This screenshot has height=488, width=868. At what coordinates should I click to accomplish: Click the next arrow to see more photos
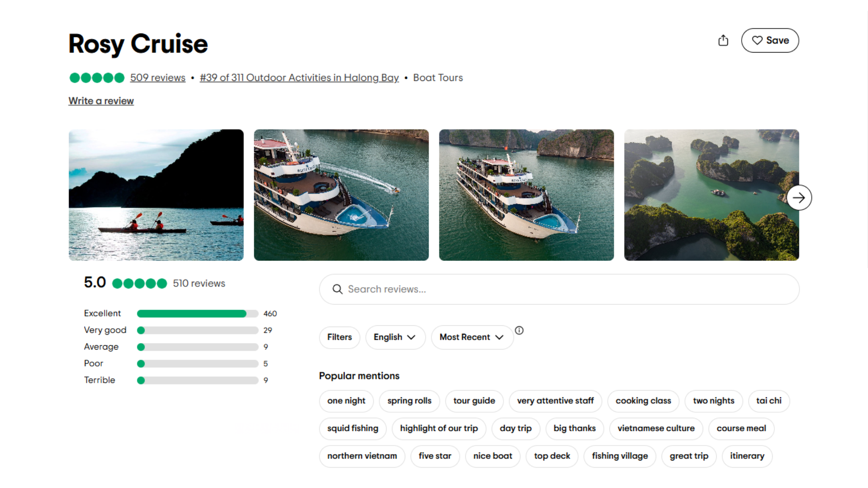point(799,197)
